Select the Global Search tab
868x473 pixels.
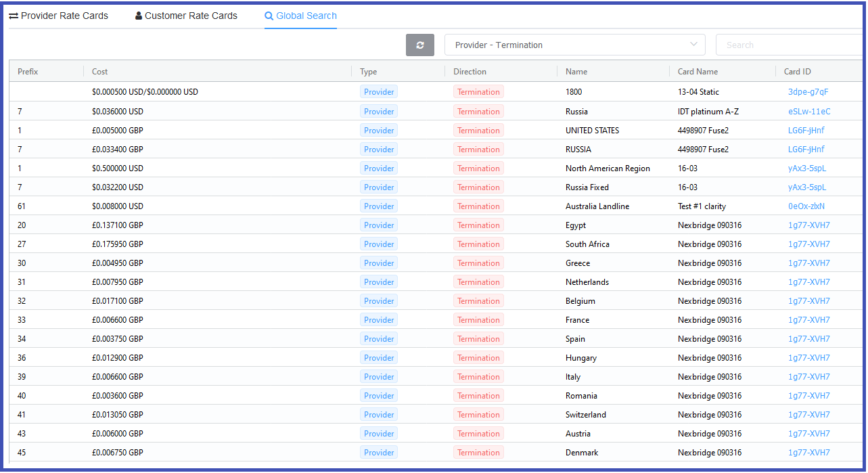[x=300, y=16]
